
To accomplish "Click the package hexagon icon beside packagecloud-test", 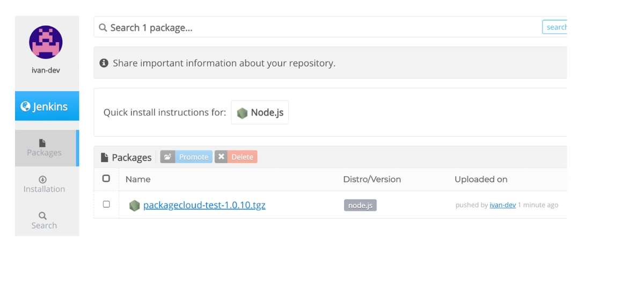I will pos(134,205).
